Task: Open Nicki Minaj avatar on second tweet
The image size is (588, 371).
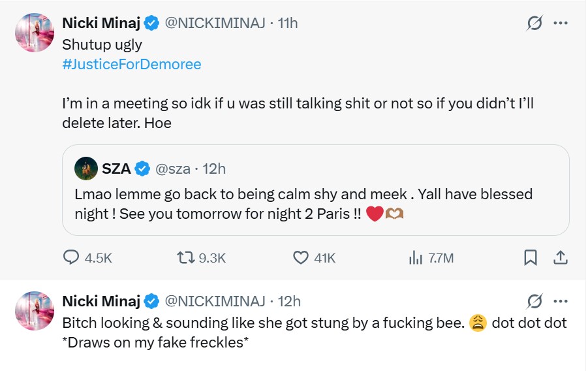Action: 35,310
